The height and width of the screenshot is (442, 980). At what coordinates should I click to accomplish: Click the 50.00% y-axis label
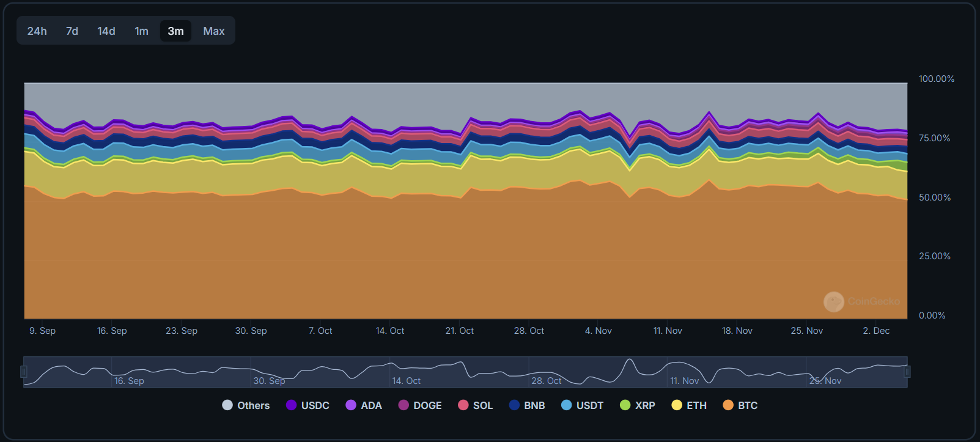pos(935,197)
